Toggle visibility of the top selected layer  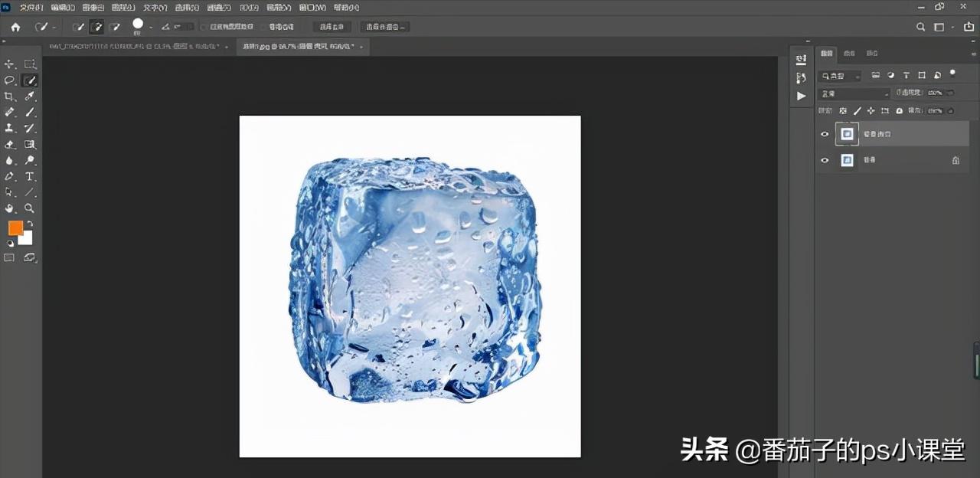point(825,133)
